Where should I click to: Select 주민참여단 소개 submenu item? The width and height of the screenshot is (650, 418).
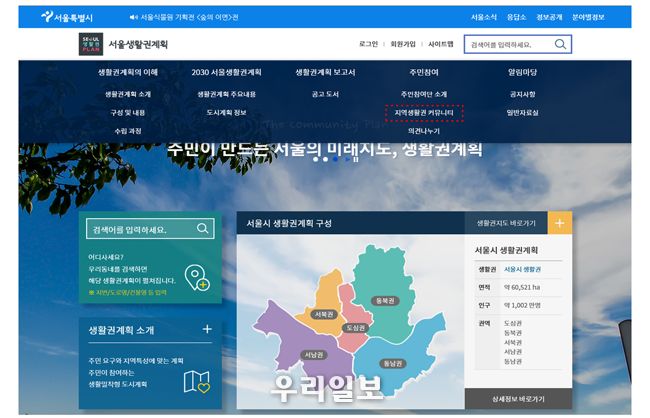click(424, 95)
